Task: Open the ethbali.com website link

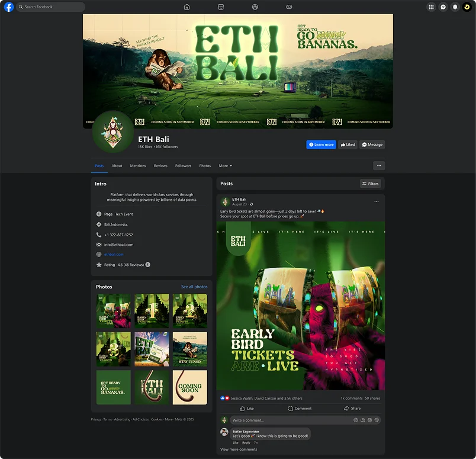Action: coord(114,254)
